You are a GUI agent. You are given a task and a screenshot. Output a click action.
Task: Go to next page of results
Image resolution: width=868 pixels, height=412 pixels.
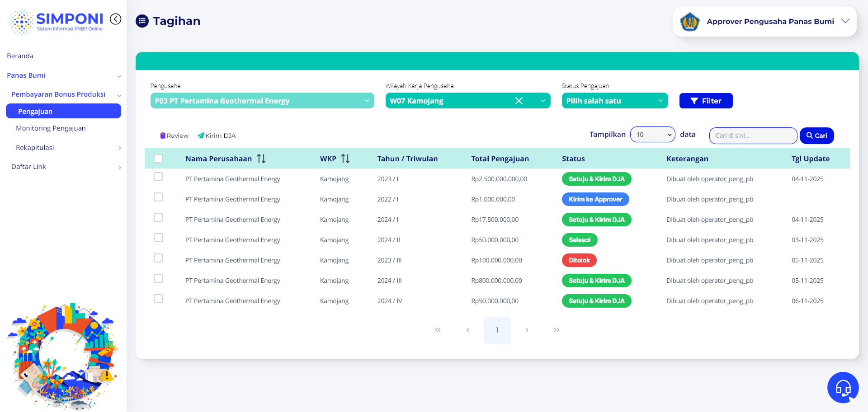pos(527,330)
